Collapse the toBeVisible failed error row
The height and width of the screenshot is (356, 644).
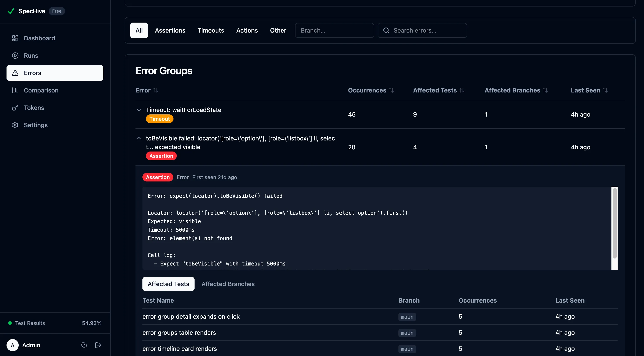click(139, 138)
